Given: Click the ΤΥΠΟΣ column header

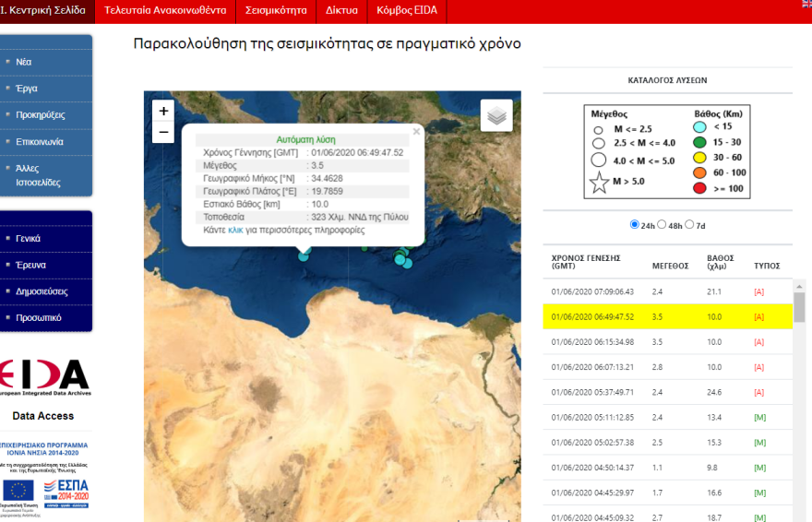Looking at the screenshot, I should coord(767,266).
